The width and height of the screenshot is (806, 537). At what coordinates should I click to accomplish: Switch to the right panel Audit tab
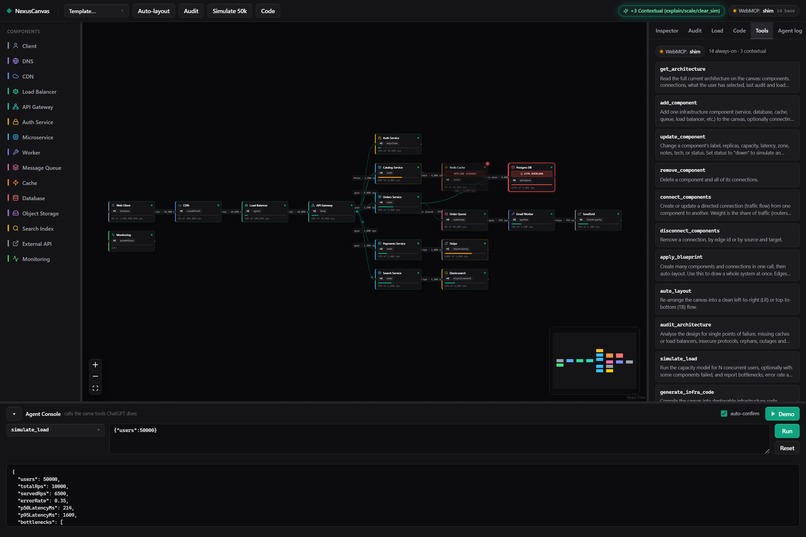[x=694, y=31]
